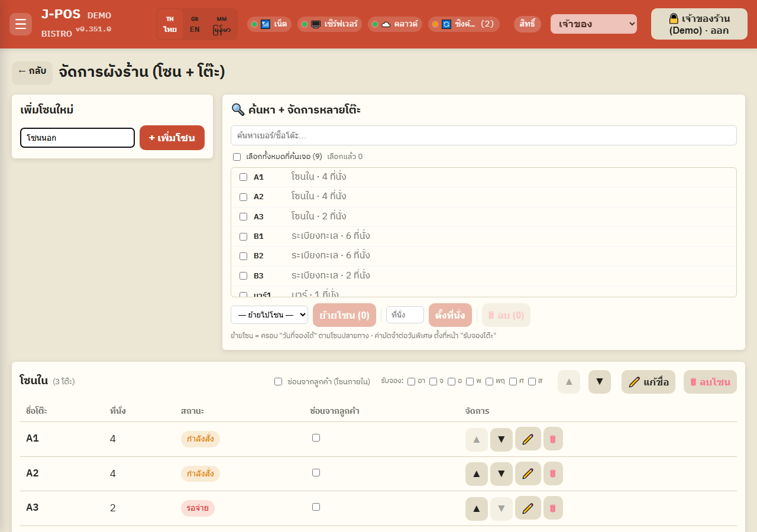The width and height of the screenshot is (757, 532).
Task: Select table A3 in search list
Action: (x=243, y=216)
